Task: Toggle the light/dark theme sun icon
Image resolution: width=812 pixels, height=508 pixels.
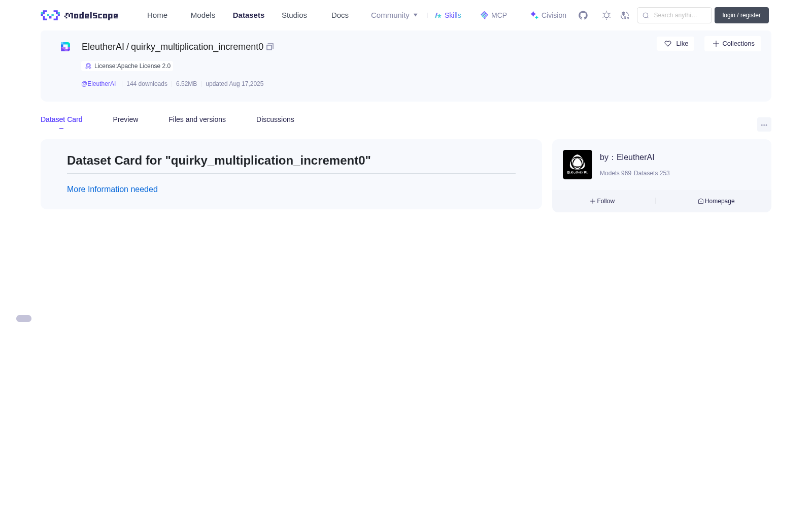Action: tap(606, 15)
